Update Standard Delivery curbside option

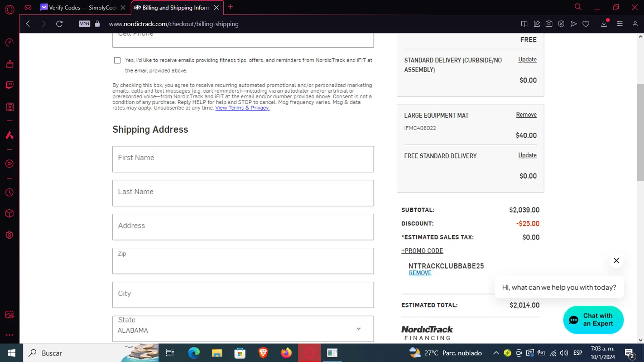click(x=527, y=60)
